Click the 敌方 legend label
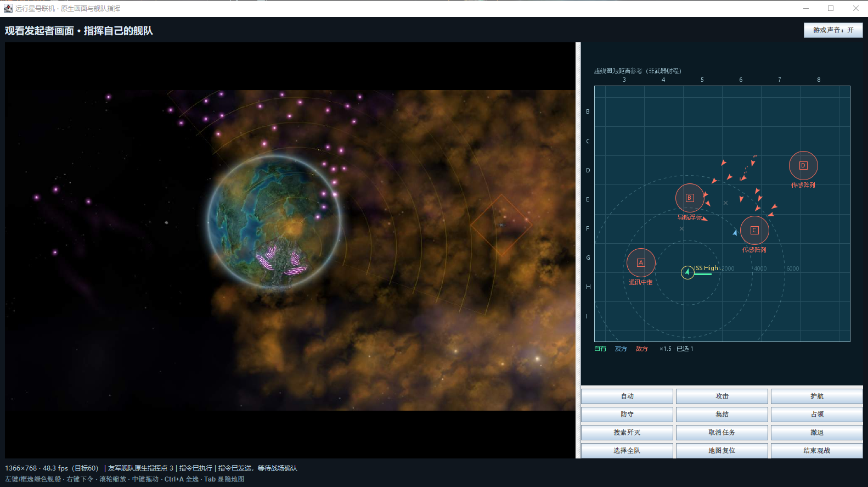868x487 pixels. pyautogui.click(x=642, y=349)
